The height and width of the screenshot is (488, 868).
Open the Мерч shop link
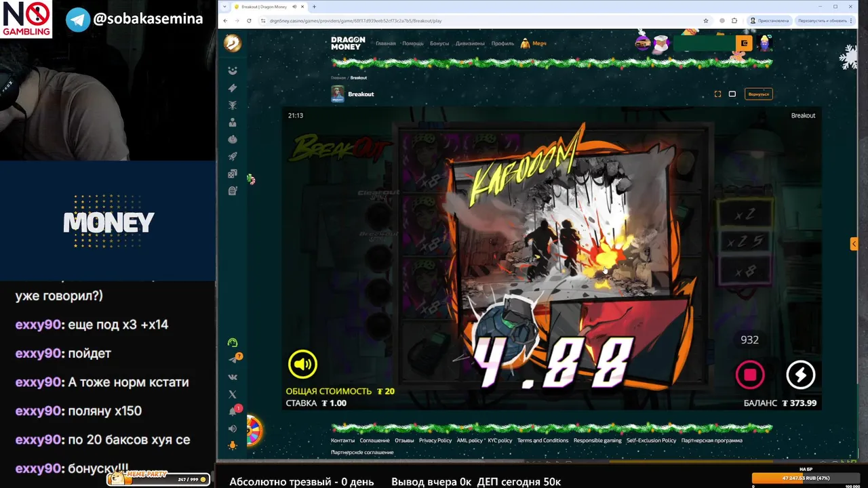click(534, 43)
